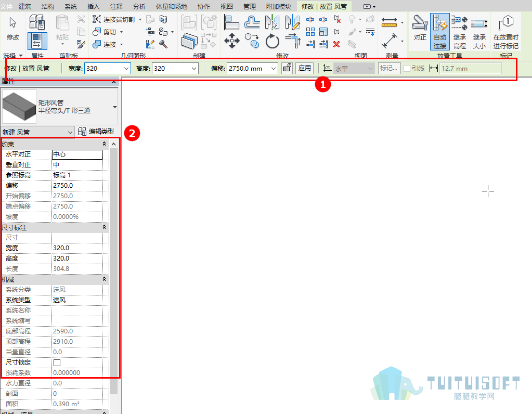This screenshot has height=414, width=532.
Task: Enable the 引线 leader checkbox
Action: [407, 69]
